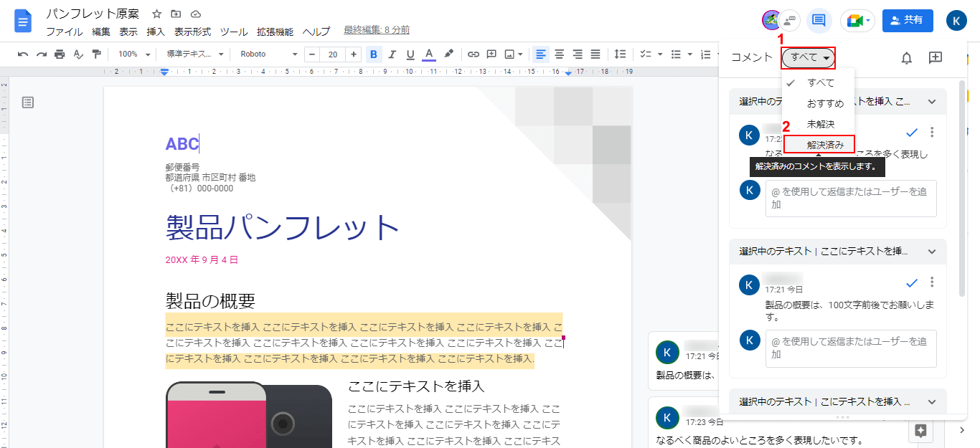The width and height of the screenshot is (980, 448).
Task: Open the 挿入 menu
Action: [156, 32]
